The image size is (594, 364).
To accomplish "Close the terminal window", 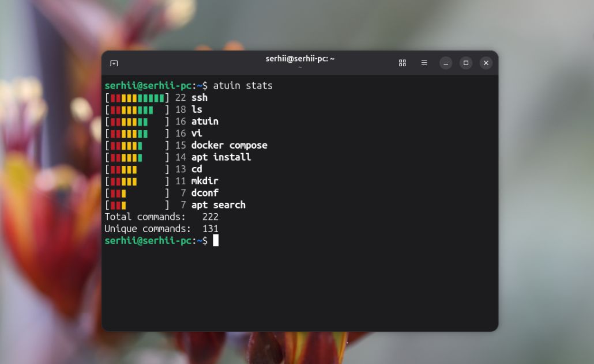I will pyautogui.click(x=486, y=63).
